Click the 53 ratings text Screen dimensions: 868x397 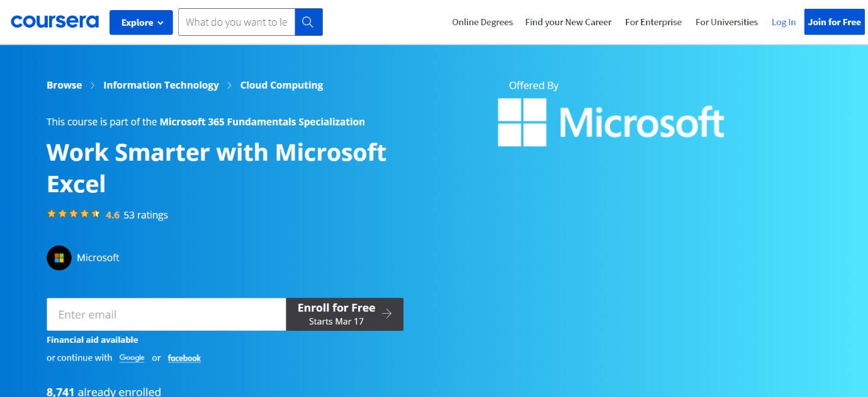pyautogui.click(x=146, y=215)
